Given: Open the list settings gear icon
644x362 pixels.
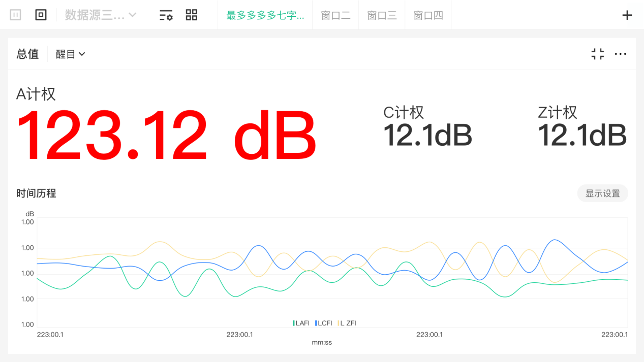Looking at the screenshot, I should point(166,15).
